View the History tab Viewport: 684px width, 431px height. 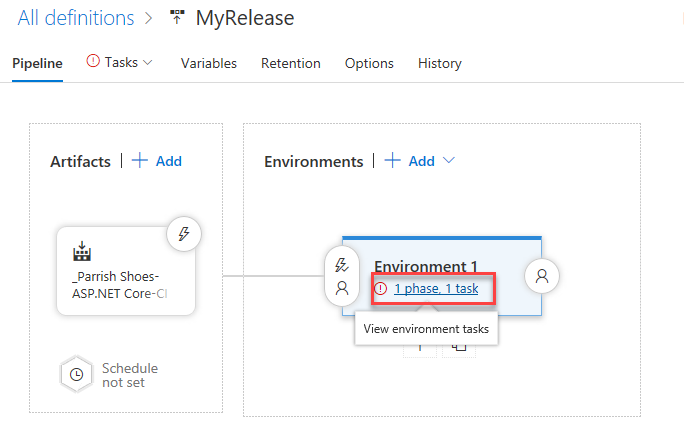[x=439, y=63]
